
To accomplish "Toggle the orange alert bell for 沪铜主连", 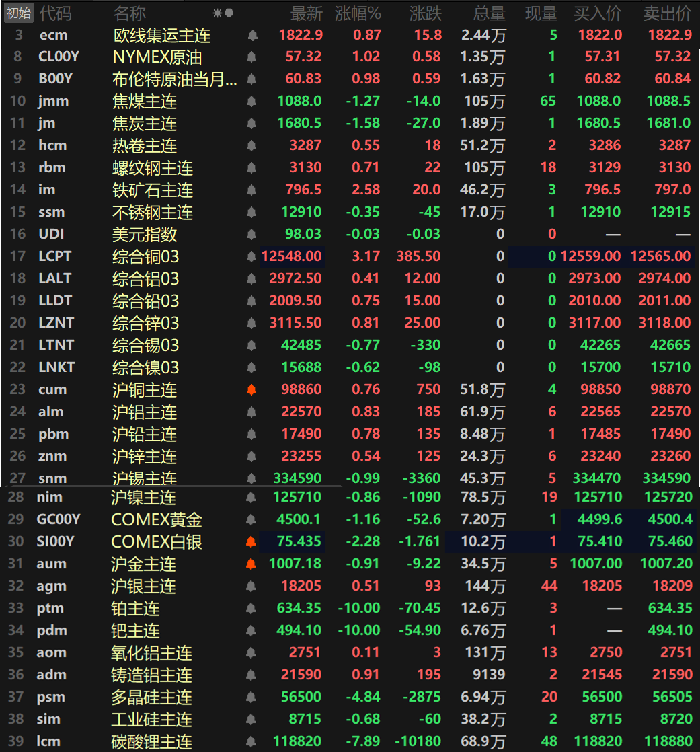I will pos(252,390).
